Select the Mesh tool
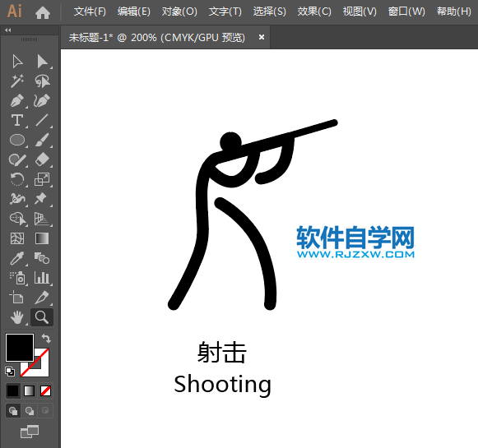The height and width of the screenshot is (448, 478). tap(17, 238)
